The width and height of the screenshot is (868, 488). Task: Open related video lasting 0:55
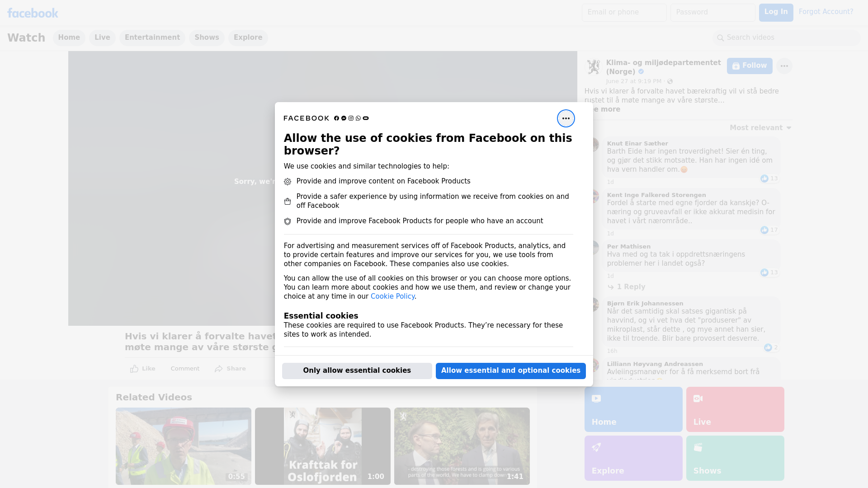click(x=183, y=446)
